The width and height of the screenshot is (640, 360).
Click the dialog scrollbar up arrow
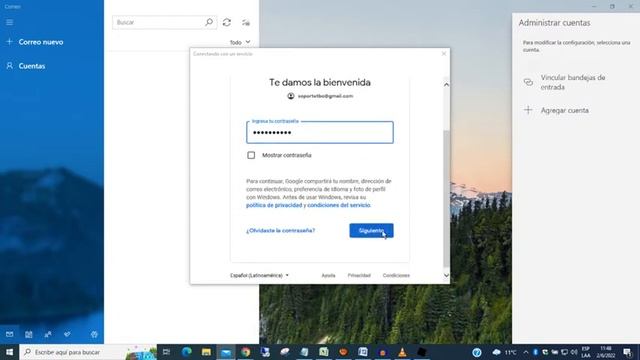(446, 85)
